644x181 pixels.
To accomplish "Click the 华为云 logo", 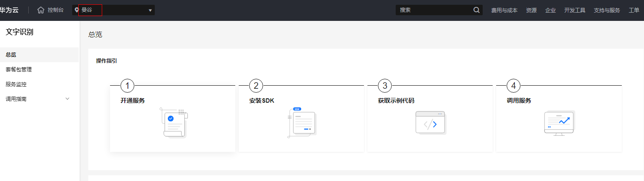I will tap(9, 10).
